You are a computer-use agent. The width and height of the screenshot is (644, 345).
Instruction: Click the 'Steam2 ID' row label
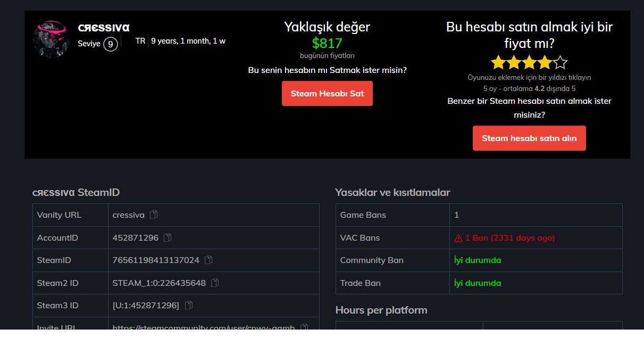click(57, 283)
